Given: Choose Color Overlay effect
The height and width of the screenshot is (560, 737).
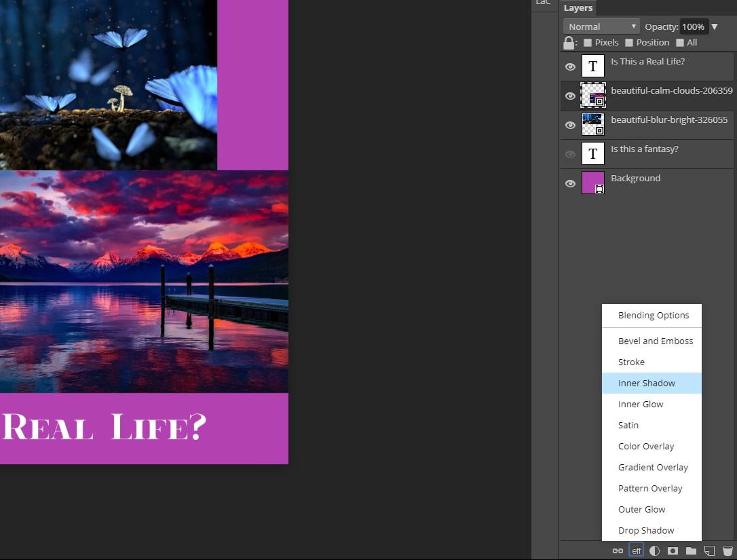Looking at the screenshot, I should (651, 446).
